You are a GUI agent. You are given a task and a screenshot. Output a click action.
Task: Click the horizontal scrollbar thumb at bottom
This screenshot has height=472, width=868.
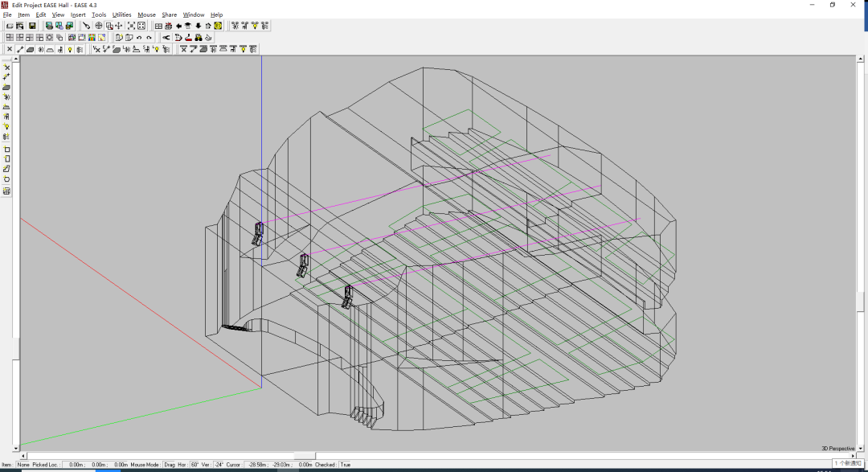pyautogui.click(x=305, y=456)
